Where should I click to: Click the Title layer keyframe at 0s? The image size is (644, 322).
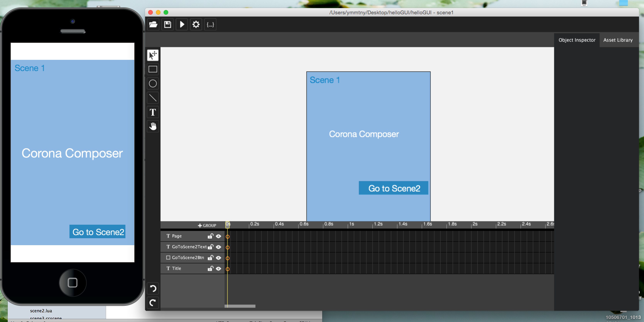(227, 269)
